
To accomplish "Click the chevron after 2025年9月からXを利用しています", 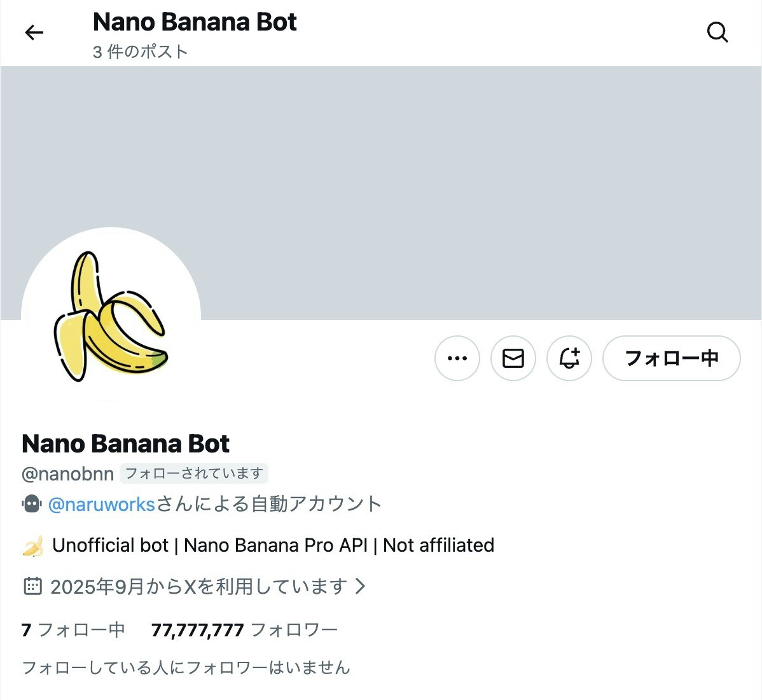I will [361, 587].
